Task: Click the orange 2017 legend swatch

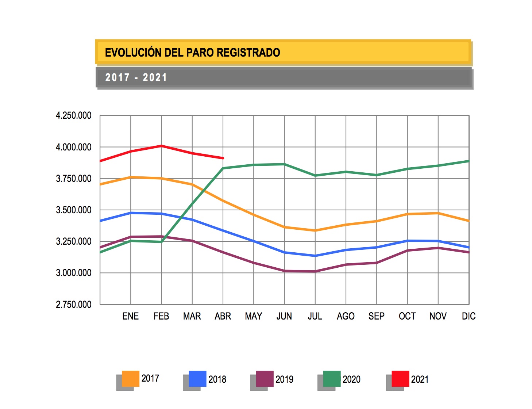Action: tap(130, 379)
